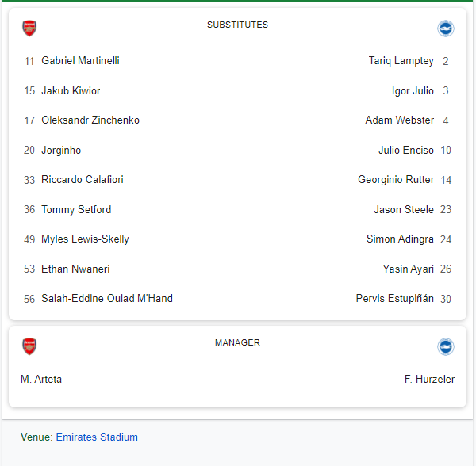Viewport: 476px width, 466px height.
Task: Click the Brighton crest in Substitutes header
Action: (446, 29)
